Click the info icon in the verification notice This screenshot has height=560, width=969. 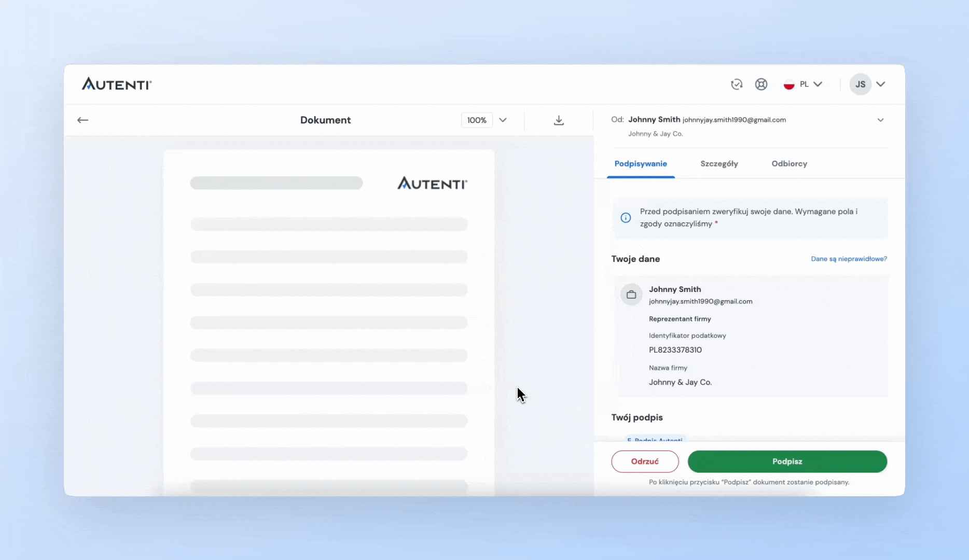point(626,218)
